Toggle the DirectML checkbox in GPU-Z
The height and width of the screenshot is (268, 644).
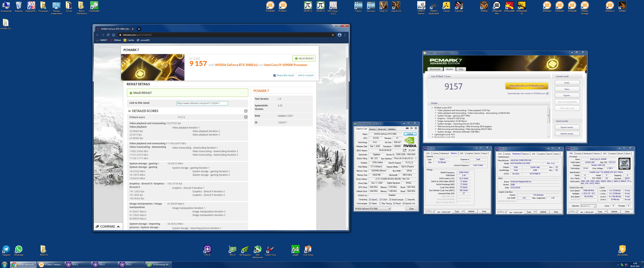click(x=406, y=199)
